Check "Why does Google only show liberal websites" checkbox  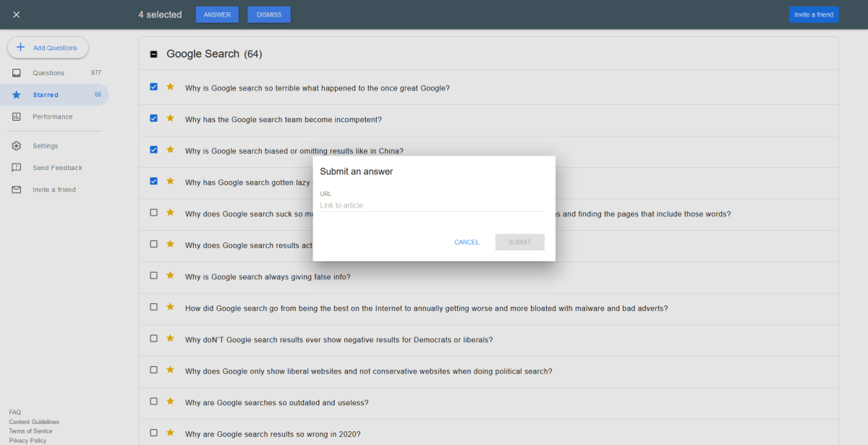coord(153,370)
